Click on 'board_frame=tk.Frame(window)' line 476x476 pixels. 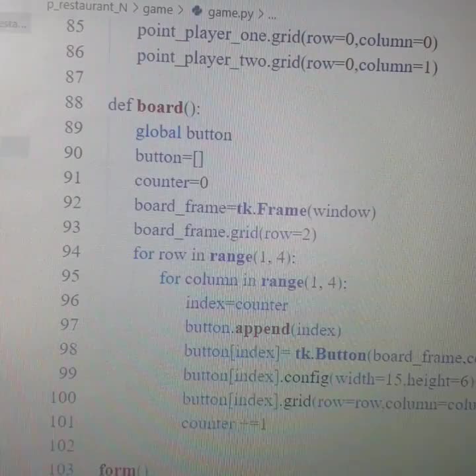[x=255, y=210]
